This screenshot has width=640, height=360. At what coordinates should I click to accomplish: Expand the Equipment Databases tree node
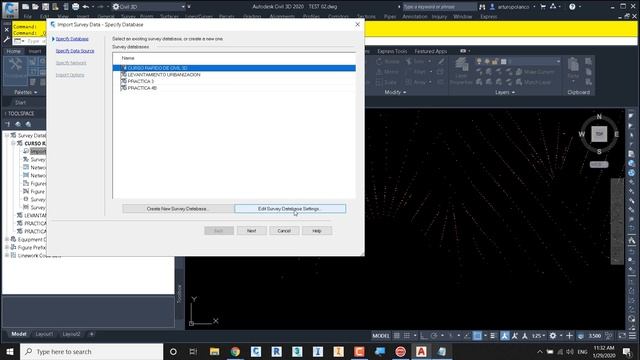click(7, 239)
